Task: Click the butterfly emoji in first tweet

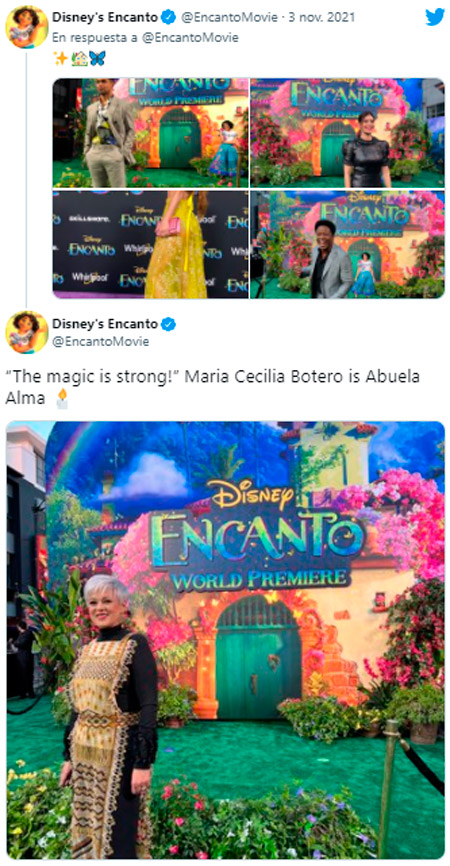Action: pyautogui.click(x=97, y=58)
